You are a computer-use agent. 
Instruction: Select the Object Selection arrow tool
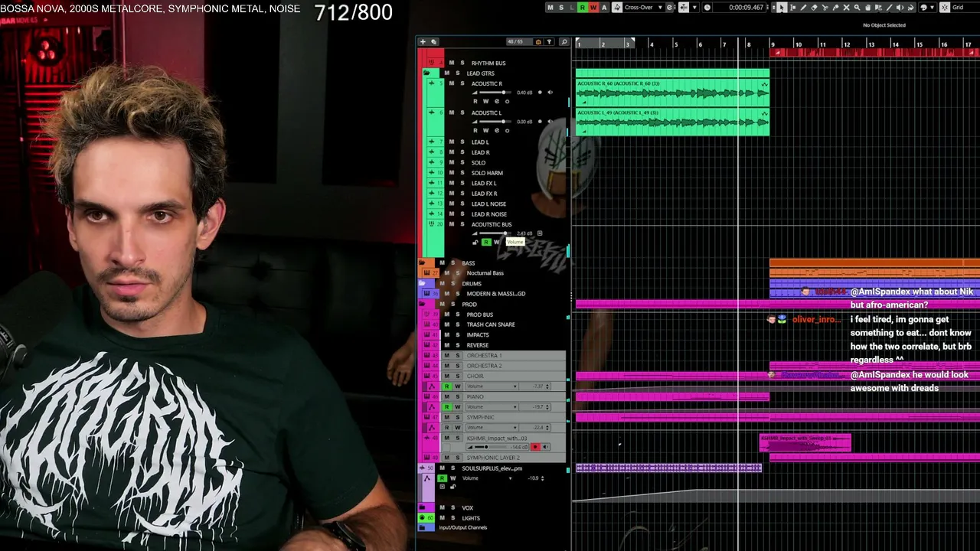point(781,8)
